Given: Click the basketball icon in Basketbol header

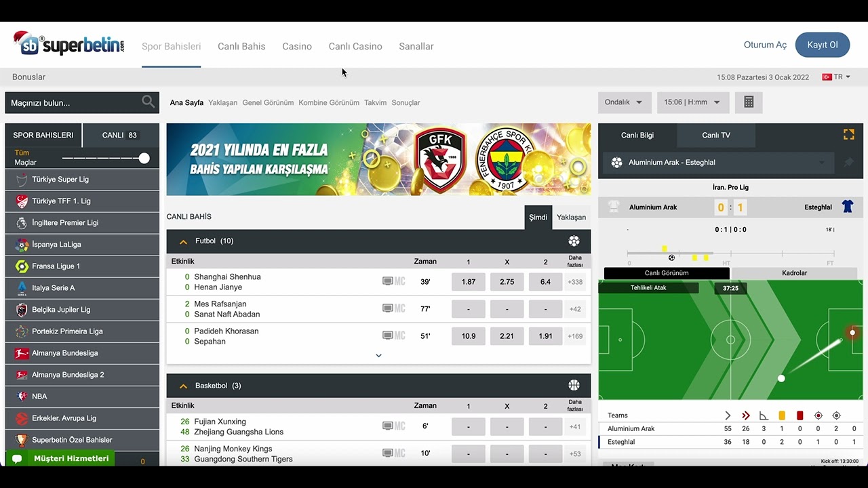Looking at the screenshot, I should pos(574,385).
